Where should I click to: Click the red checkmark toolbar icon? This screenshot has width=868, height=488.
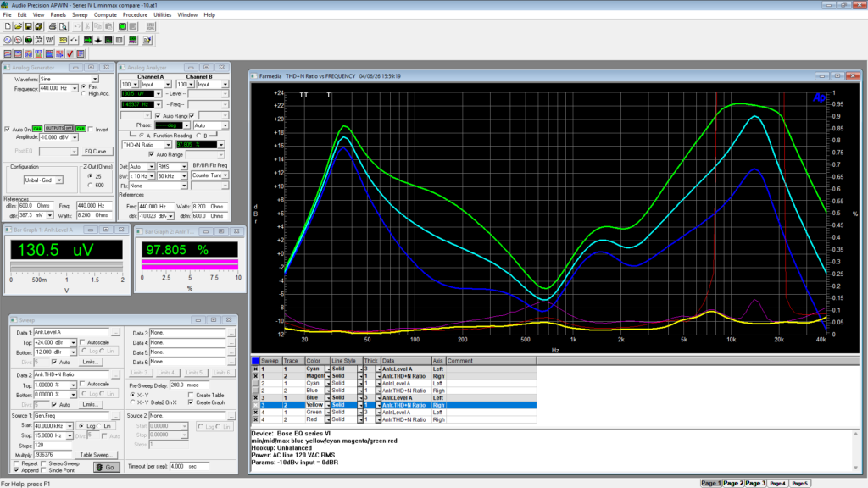pyautogui.click(x=71, y=53)
